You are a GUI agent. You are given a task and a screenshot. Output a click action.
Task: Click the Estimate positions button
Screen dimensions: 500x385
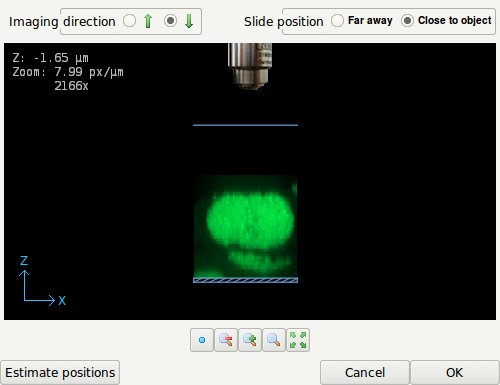[60, 372]
